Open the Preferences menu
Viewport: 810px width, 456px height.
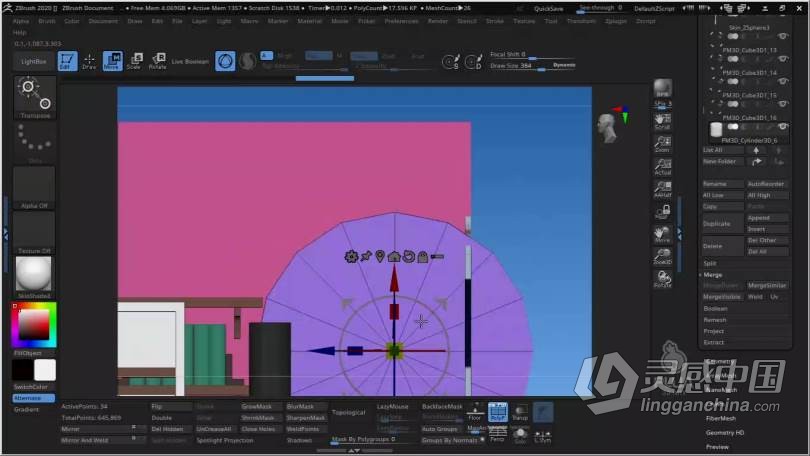pyautogui.click(x=401, y=21)
